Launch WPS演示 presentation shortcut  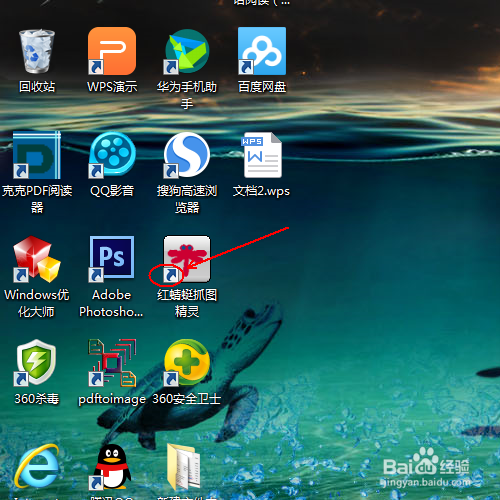[x=112, y=51]
